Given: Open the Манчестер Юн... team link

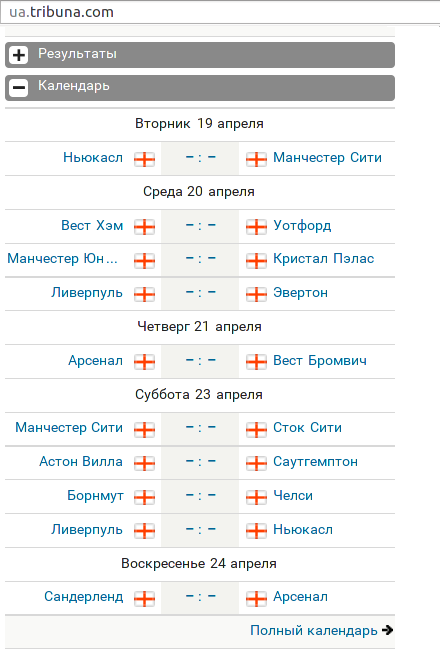Looking at the screenshot, I should point(62,259).
